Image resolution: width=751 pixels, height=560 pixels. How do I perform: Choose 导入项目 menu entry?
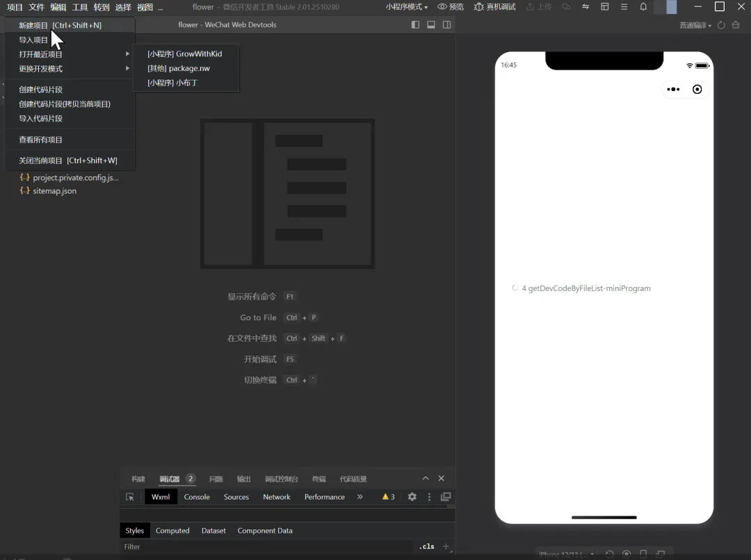(x=70, y=40)
